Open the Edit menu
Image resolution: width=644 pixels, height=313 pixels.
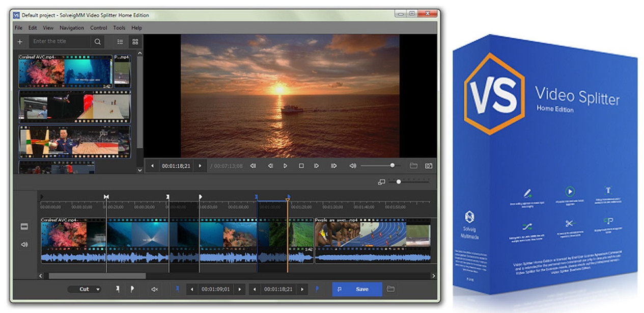pyautogui.click(x=33, y=28)
